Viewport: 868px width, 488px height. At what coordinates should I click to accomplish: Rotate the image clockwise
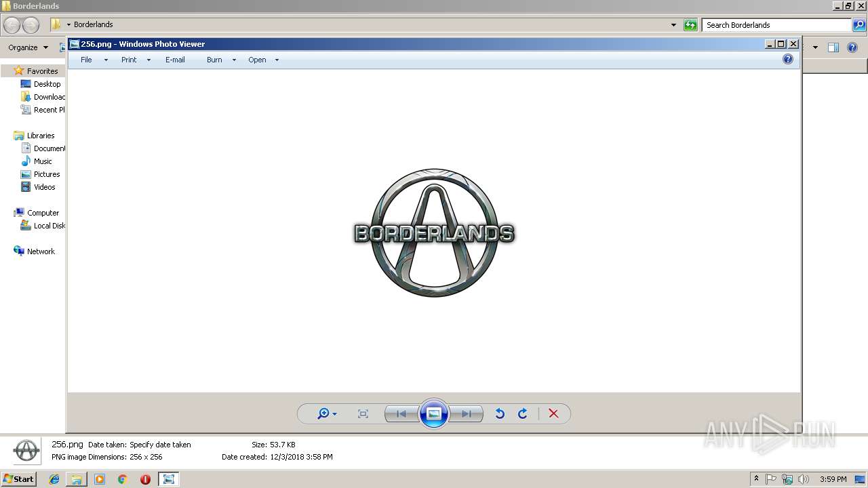pos(523,413)
